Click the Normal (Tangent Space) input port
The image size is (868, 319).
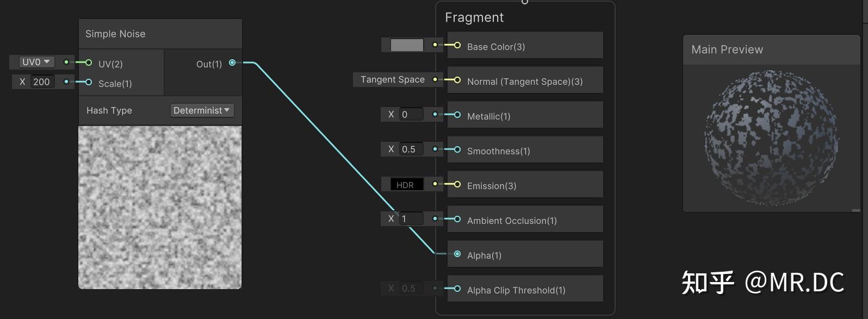click(457, 80)
